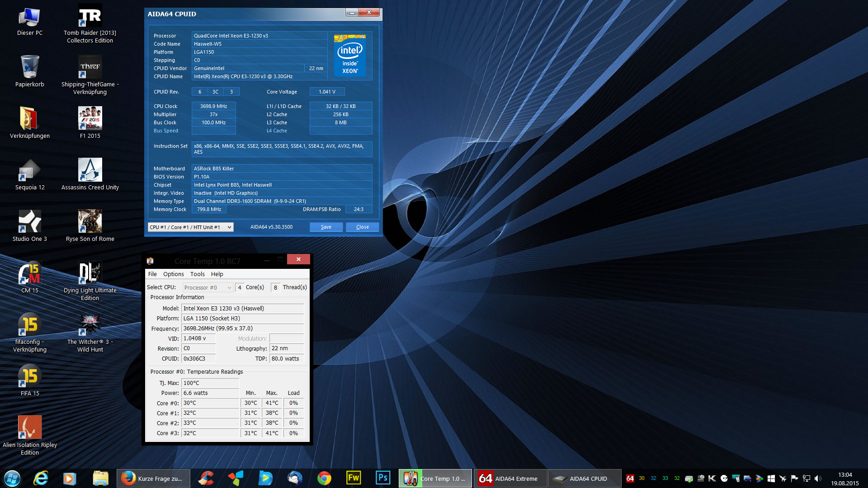This screenshot has width=868, height=488.
Task: Open the Studio One 3 desktop icon
Action: coord(30,222)
